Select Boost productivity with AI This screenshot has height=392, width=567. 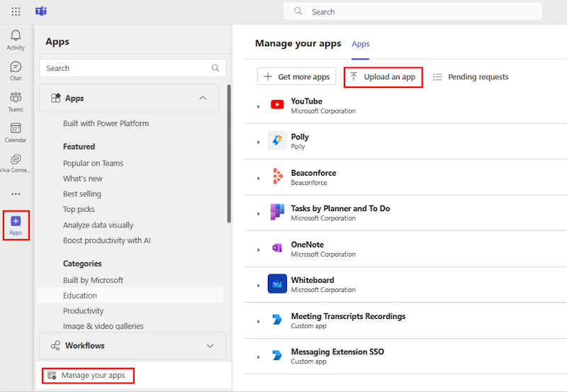[107, 240]
